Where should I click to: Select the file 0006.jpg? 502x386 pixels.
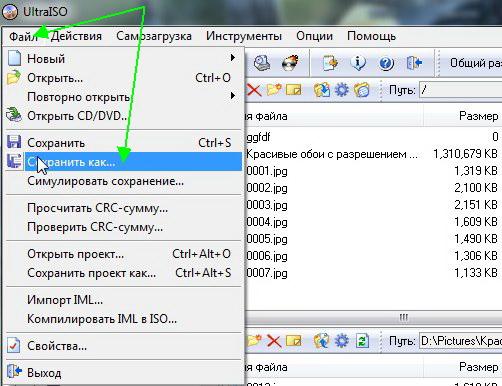(267, 256)
